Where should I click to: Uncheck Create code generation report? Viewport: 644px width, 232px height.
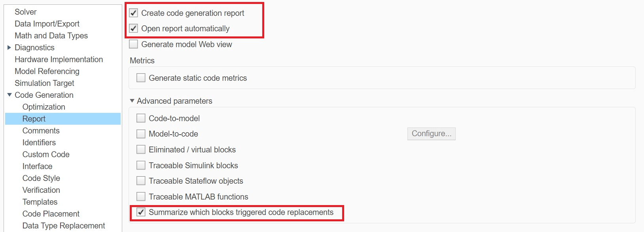(x=134, y=13)
